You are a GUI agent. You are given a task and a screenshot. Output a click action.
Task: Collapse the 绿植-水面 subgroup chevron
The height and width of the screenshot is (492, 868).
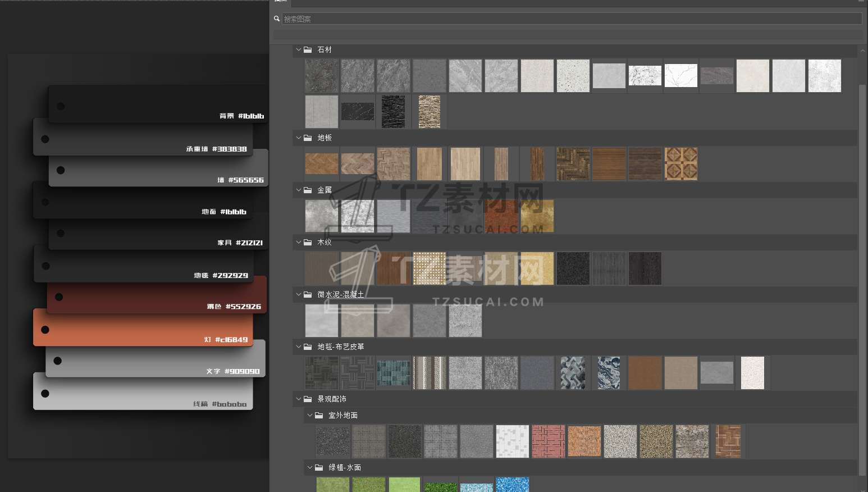[x=310, y=467]
